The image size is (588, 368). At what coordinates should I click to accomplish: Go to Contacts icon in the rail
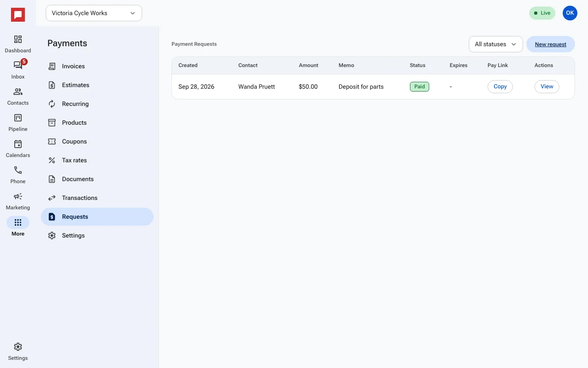tap(18, 92)
